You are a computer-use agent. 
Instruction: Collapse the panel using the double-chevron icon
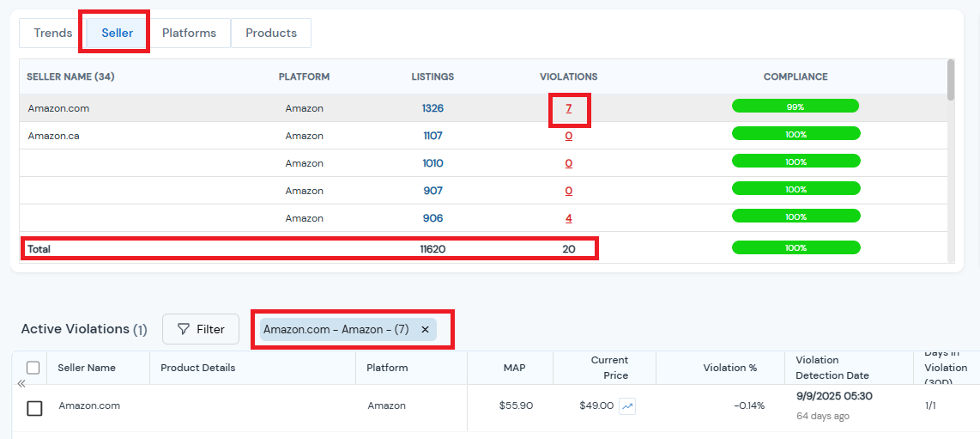21,384
